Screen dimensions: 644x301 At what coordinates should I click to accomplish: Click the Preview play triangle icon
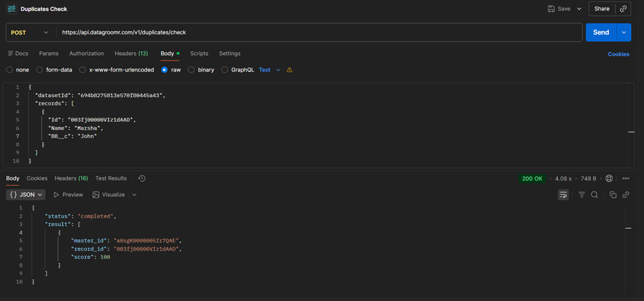tap(56, 194)
